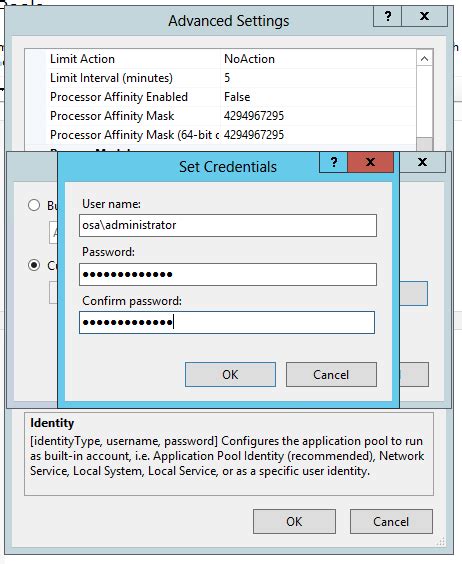Select the Built-in account radio button
Screen dimensions: 462x564
tap(34, 205)
